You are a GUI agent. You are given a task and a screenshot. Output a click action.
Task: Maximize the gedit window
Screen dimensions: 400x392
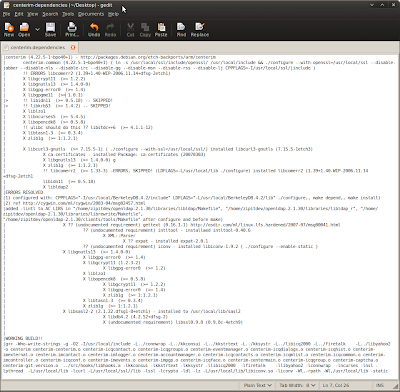pos(382,5)
